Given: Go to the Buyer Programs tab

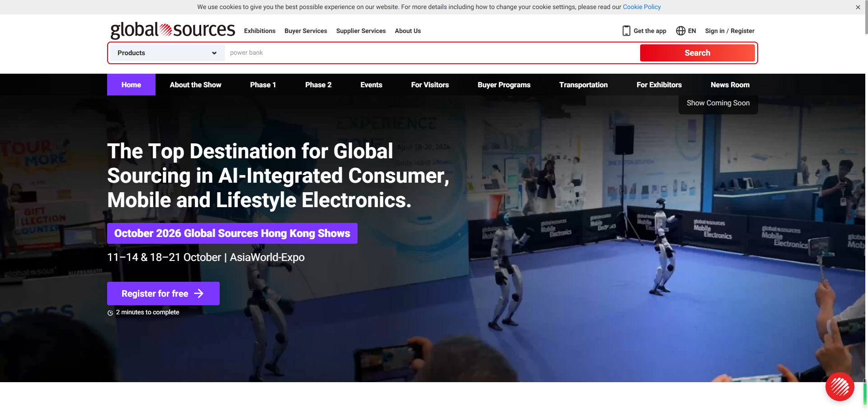Looking at the screenshot, I should [x=504, y=85].
